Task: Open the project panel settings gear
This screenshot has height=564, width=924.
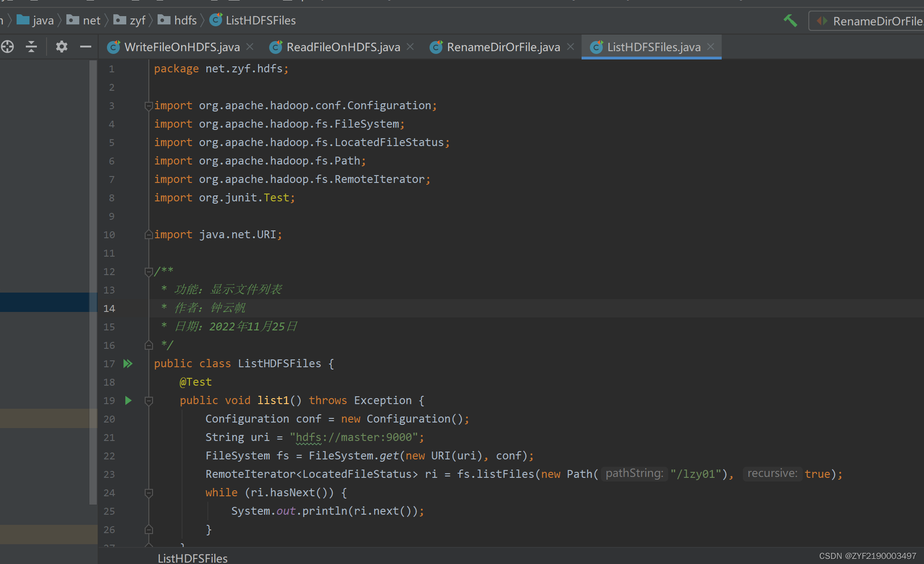Action: [x=61, y=47]
